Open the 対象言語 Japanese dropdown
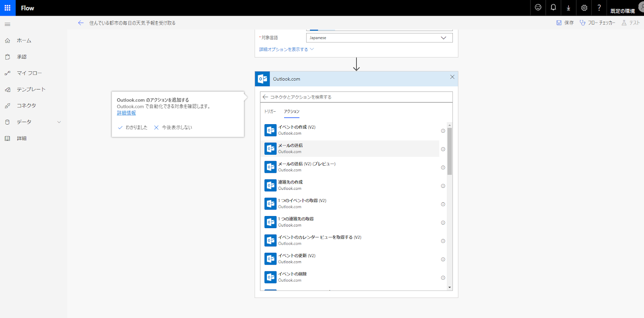This screenshot has height=318, width=644. 379,38
